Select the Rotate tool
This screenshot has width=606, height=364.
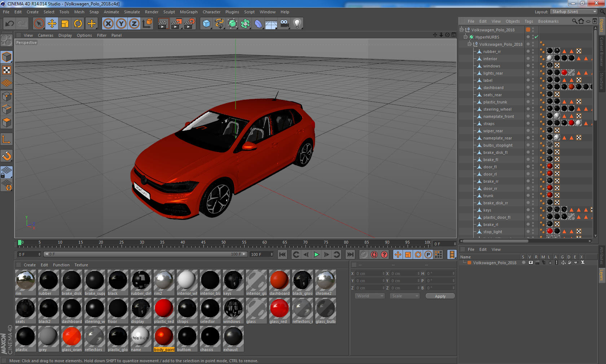(78, 24)
